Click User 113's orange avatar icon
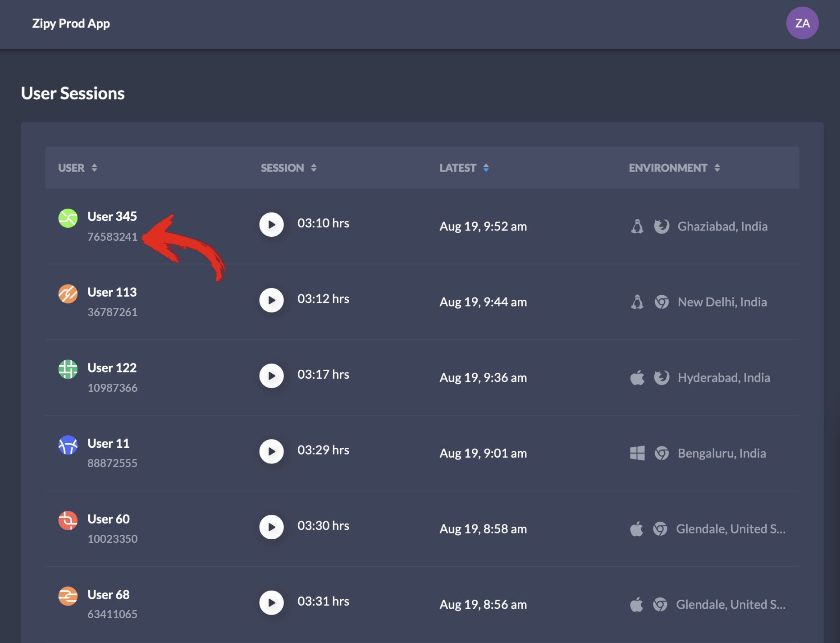The width and height of the screenshot is (840, 643). (x=68, y=294)
